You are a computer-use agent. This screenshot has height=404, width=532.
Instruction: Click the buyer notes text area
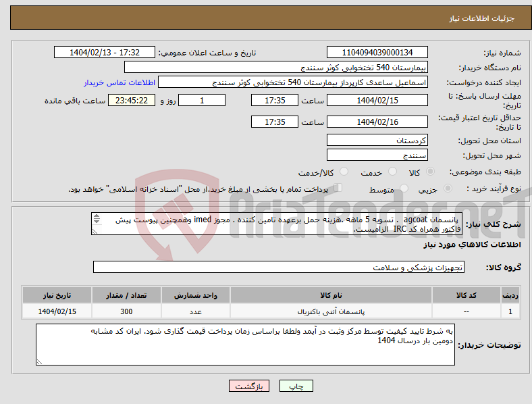pos(245,345)
